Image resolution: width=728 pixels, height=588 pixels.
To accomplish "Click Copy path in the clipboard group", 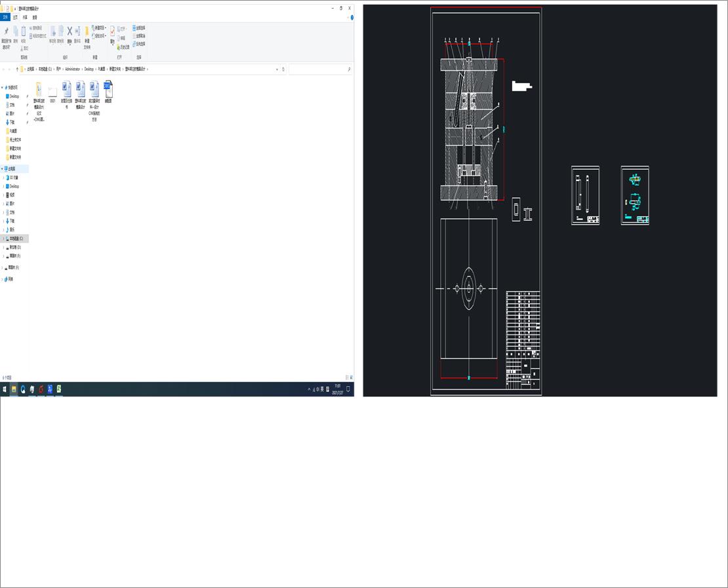I will (36, 28).
